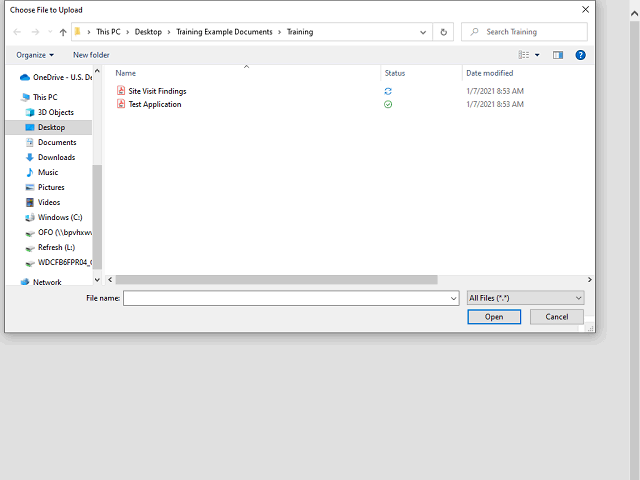Open the Organize menu
Image resolution: width=640 pixels, height=480 pixels.
[x=35, y=55]
